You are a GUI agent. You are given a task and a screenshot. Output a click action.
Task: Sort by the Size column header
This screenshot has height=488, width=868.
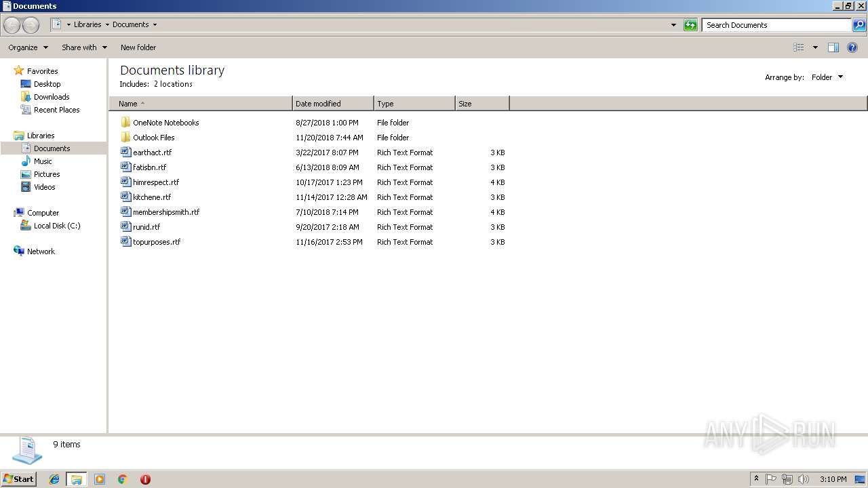(482, 104)
